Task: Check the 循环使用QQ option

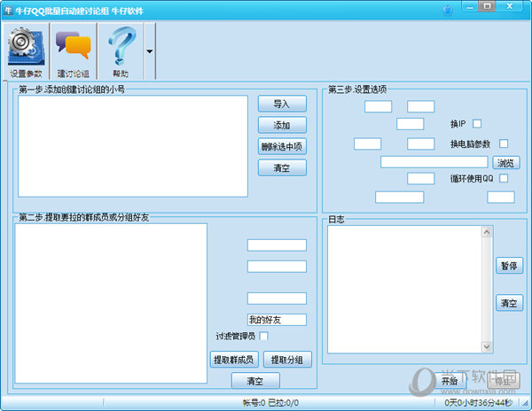Action: 504,178
